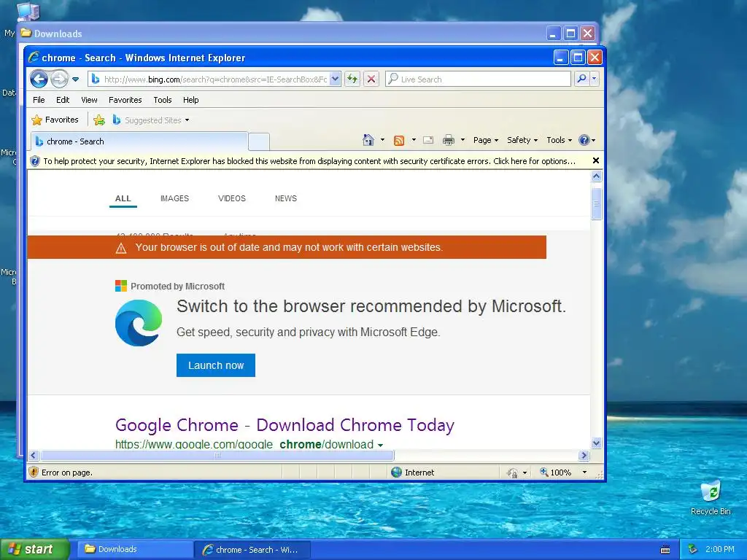Stop loading with the red X icon
Viewport: 747px width, 560px height.
(371, 79)
